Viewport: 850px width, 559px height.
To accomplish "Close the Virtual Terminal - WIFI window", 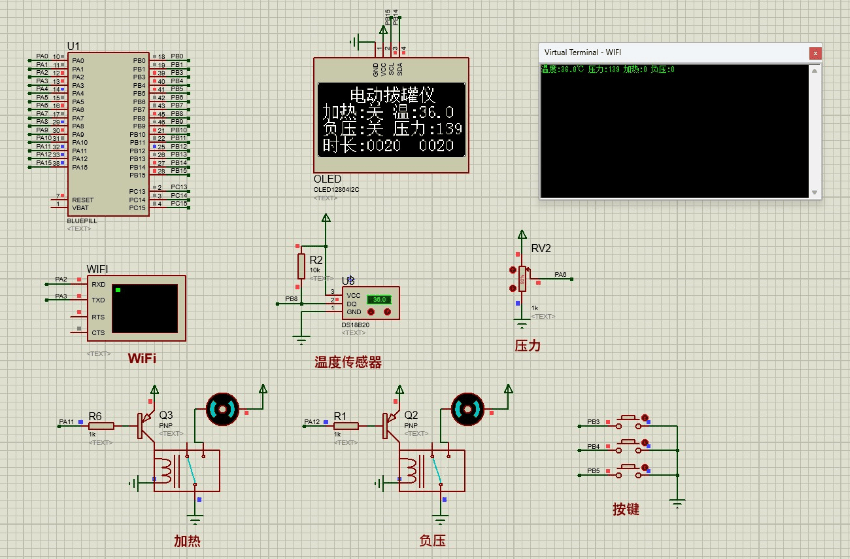I will click(x=815, y=52).
